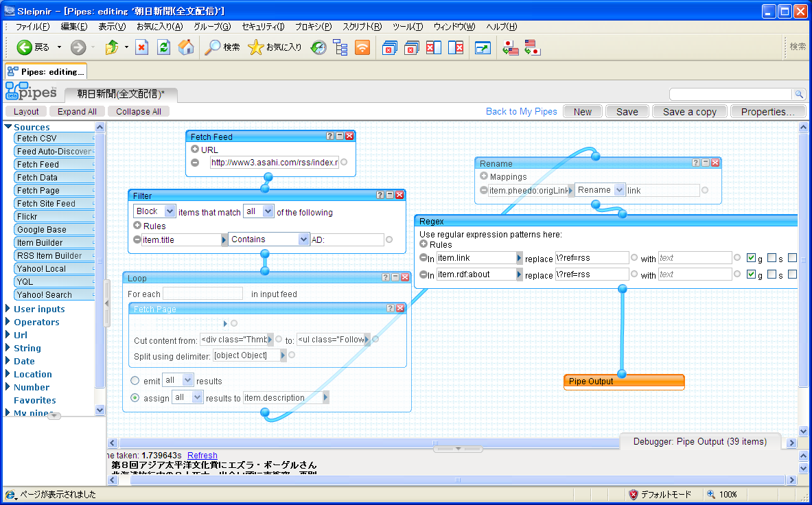812x505 pixels.
Task: Open the グループ(G) menu
Action: 211,27
